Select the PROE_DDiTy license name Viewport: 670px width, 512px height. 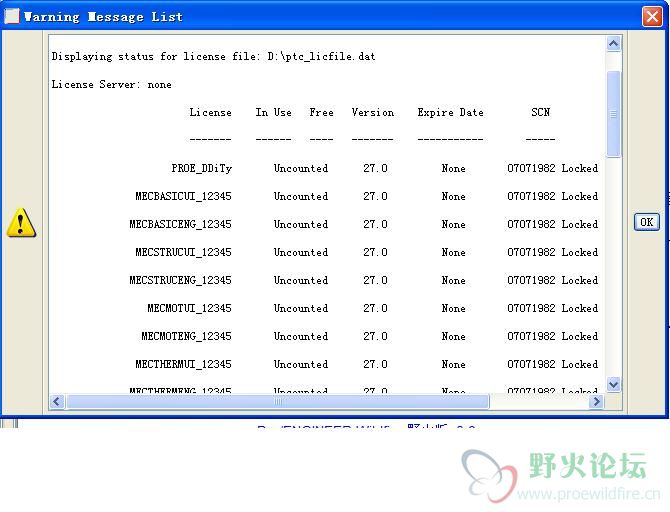click(202, 168)
